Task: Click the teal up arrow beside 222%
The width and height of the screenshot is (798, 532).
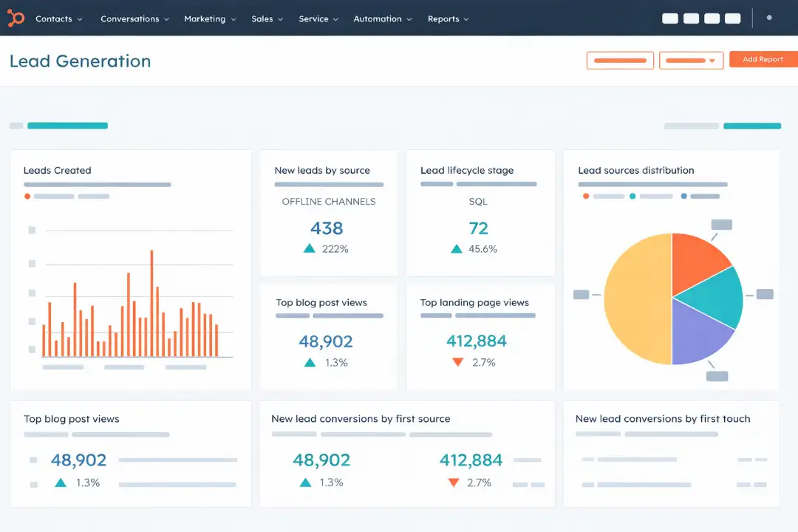Action: 309,248
